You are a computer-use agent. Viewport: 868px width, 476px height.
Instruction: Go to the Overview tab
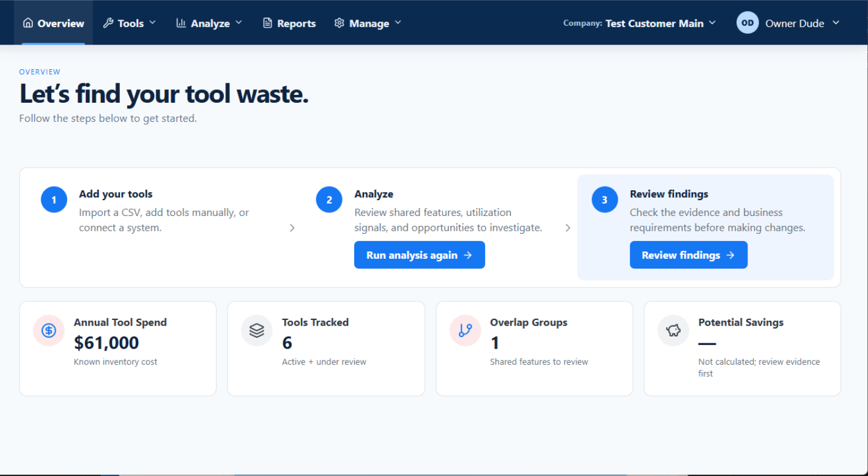(x=53, y=23)
